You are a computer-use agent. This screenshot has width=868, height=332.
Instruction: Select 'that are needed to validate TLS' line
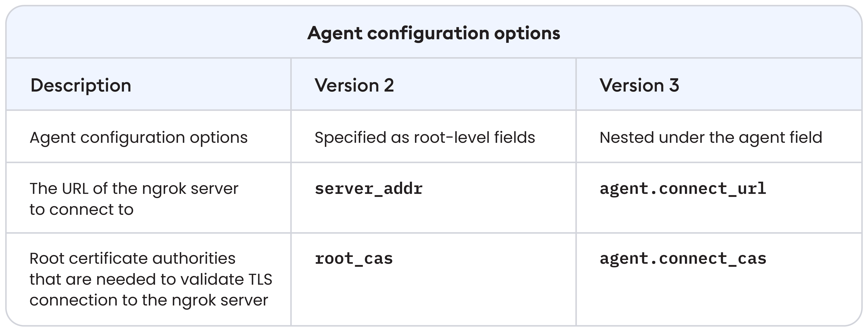point(151,280)
